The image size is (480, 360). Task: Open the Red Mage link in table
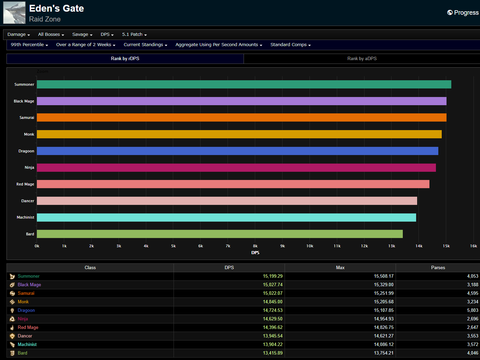[28, 328]
